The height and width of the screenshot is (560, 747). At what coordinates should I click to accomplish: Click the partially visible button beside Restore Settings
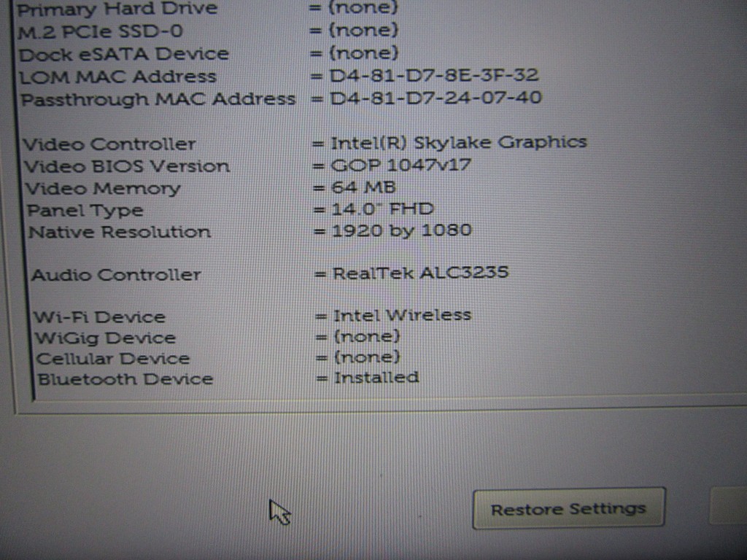[729, 506]
